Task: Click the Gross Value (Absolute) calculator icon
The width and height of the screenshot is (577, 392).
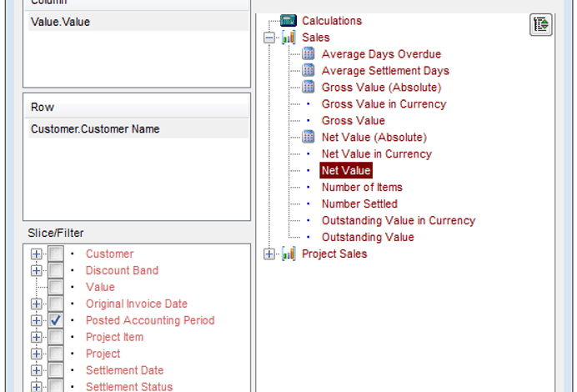Action: (309, 87)
